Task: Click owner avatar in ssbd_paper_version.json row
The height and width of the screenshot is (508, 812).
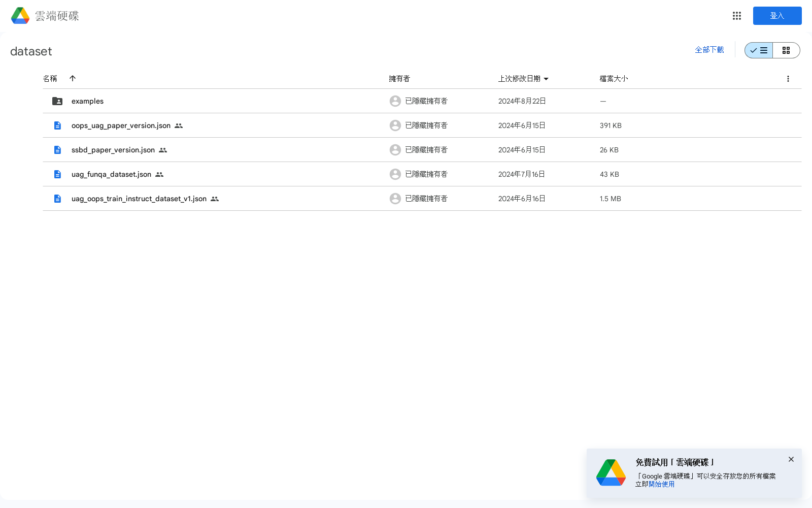Action: pos(395,150)
